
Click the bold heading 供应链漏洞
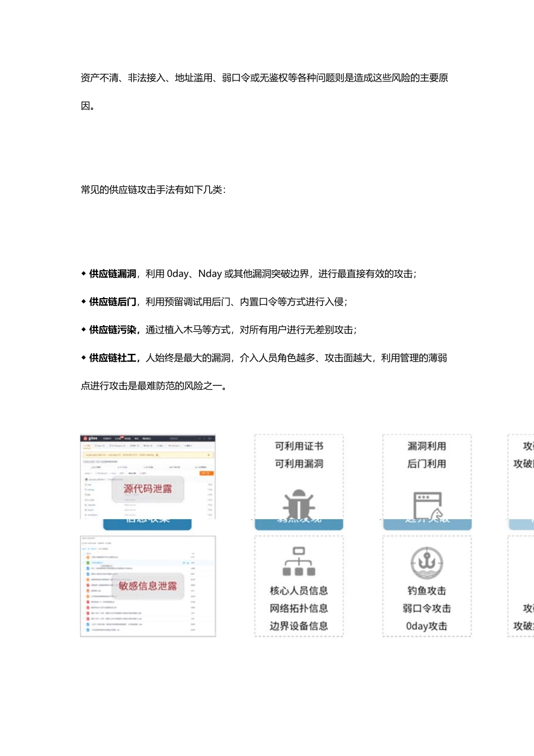click(x=112, y=274)
